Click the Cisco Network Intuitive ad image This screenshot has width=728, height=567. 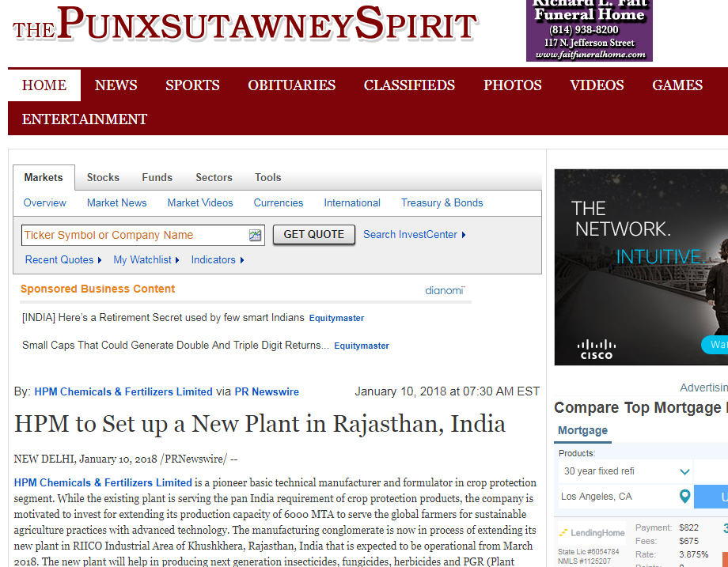click(x=641, y=267)
